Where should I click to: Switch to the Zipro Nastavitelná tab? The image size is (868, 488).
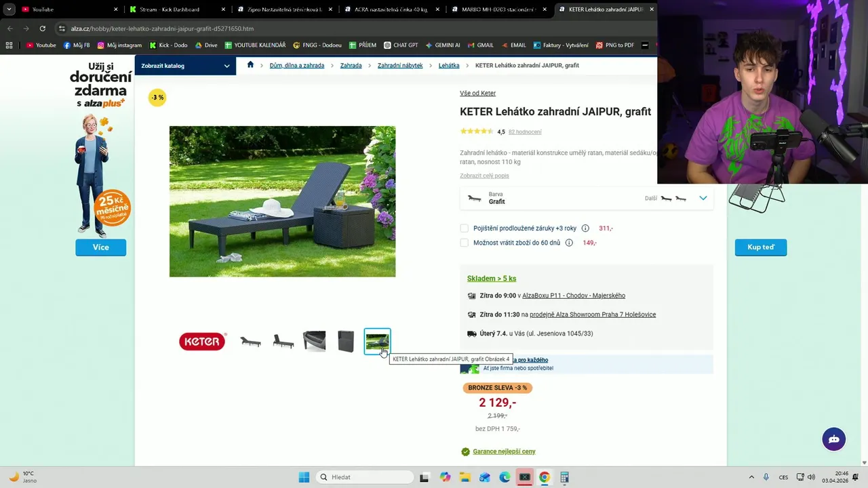point(283,9)
